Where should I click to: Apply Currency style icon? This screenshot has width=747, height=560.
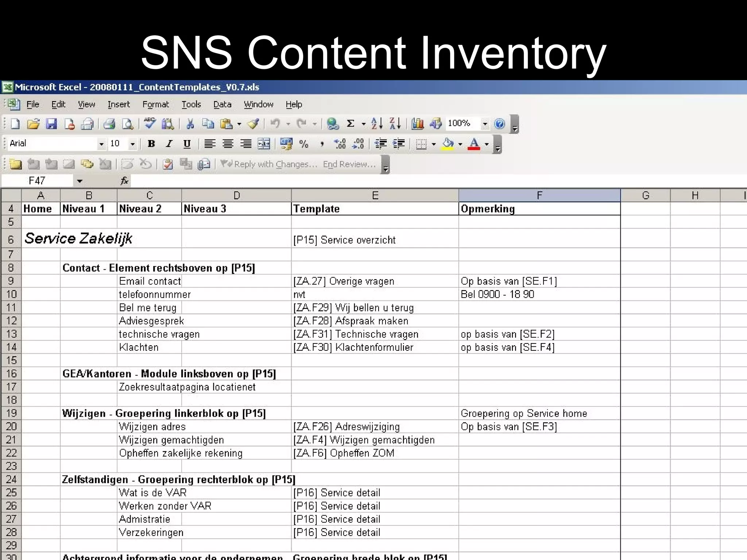tap(286, 144)
